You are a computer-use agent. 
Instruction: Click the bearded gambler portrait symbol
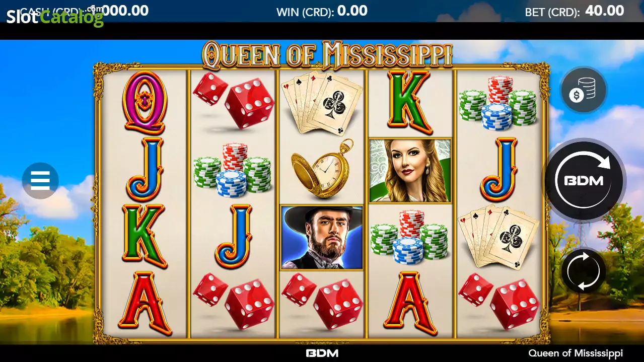(322, 237)
